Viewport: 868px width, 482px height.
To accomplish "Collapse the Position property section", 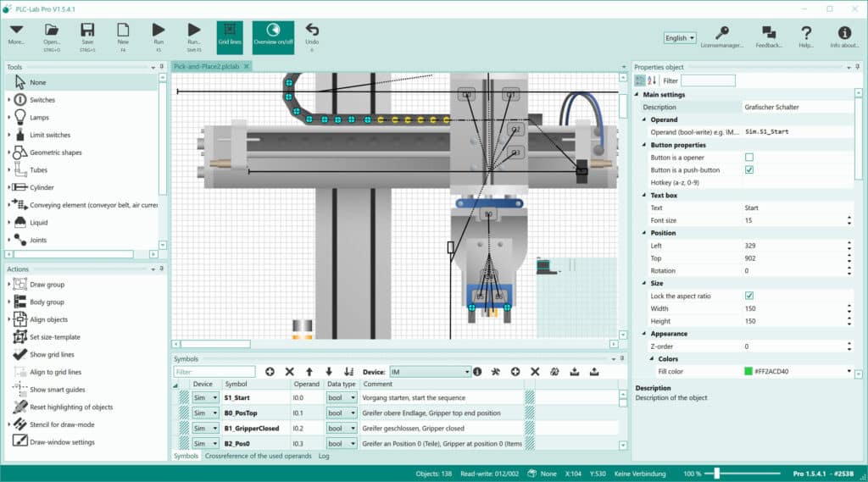I will 644,233.
